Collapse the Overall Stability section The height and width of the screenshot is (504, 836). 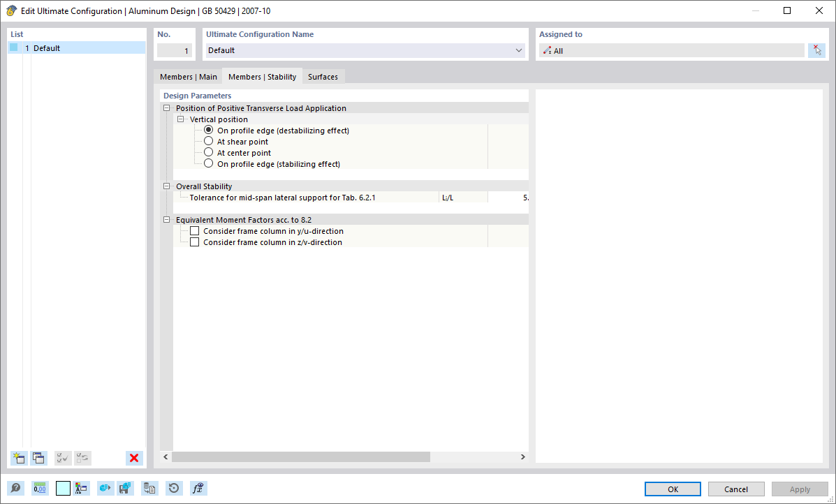pos(166,186)
